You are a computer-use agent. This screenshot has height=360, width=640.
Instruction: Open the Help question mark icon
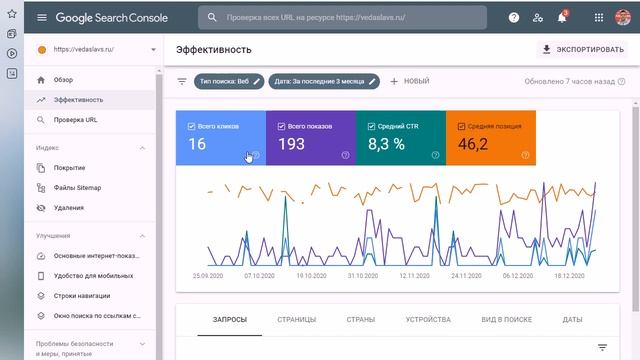514,18
